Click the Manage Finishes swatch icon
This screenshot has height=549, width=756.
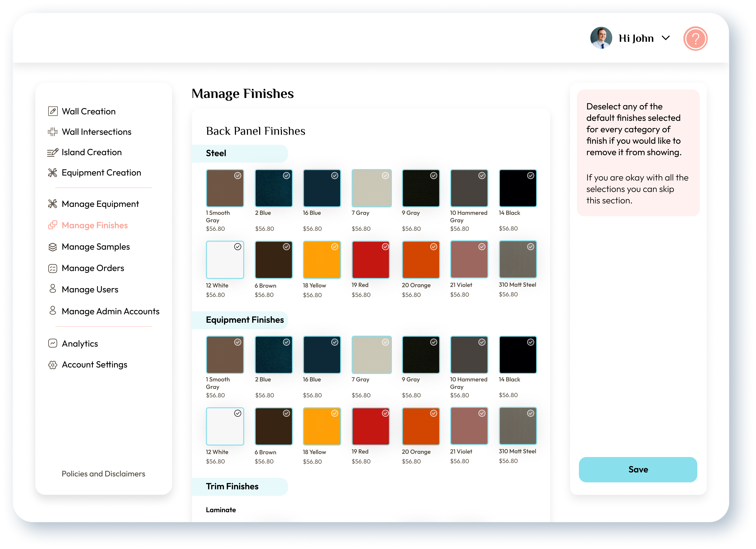pyautogui.click(x=53, y=225)
